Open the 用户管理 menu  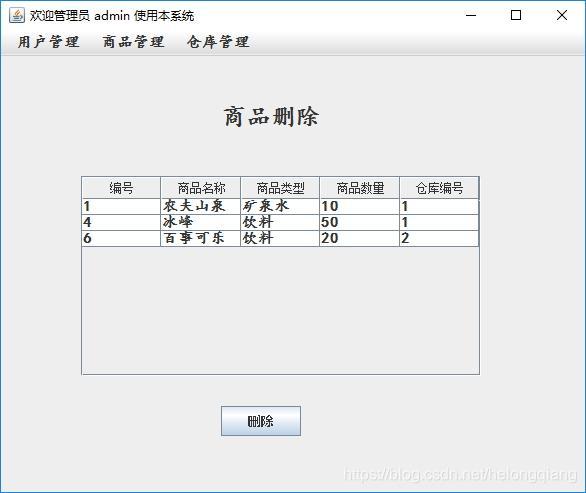49,41
